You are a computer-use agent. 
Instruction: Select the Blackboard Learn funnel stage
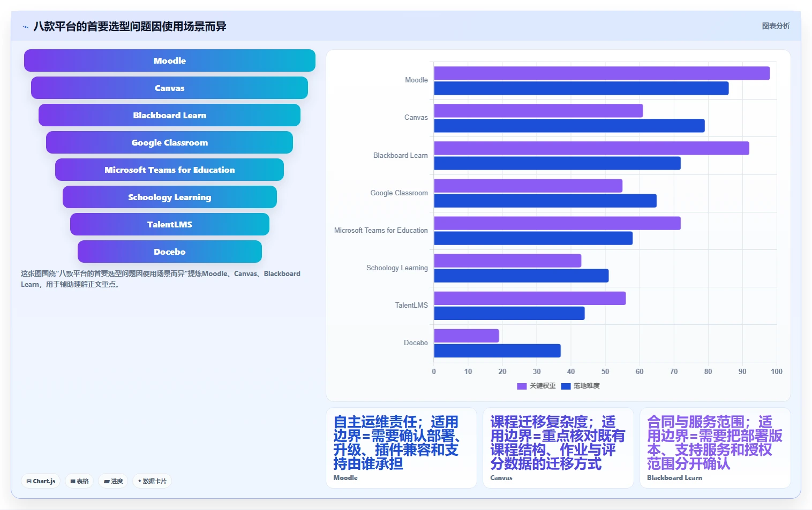pyautogui.click(x=169, y=115)
